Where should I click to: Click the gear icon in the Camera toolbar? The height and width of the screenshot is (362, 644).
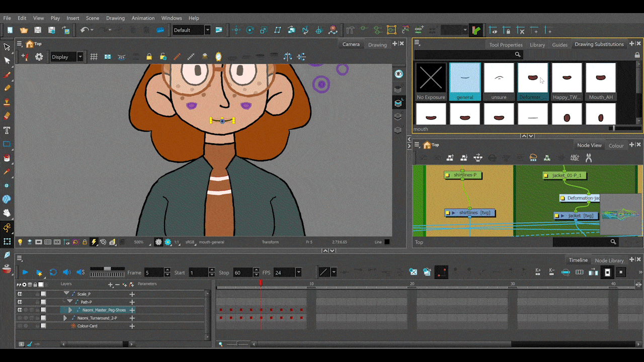[x=39, y=57]
